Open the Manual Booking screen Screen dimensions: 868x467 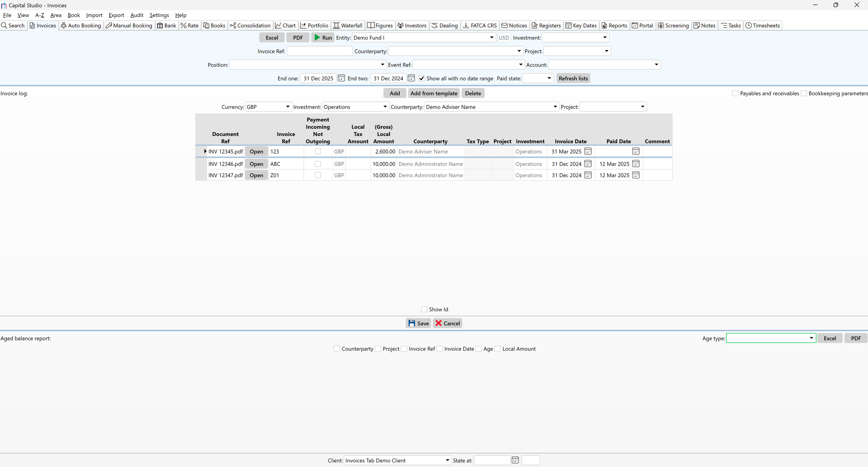pos(128,25)
